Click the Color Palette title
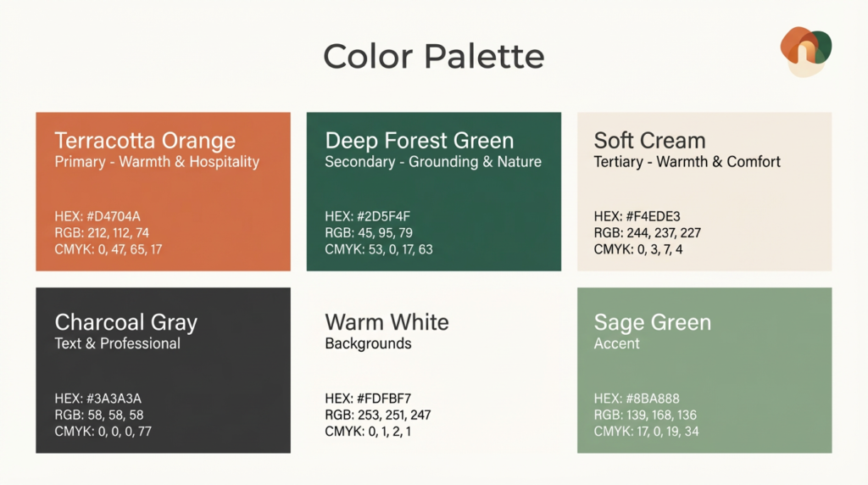 [433, 57]
